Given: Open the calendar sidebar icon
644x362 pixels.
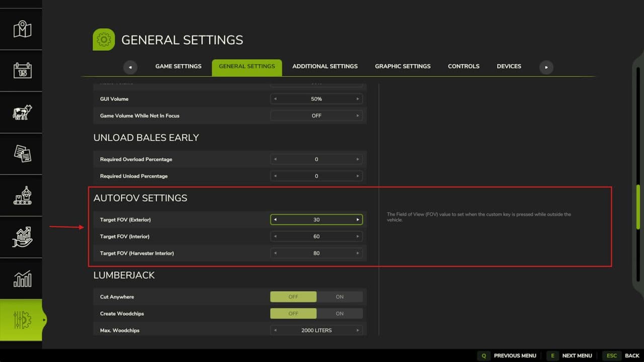Looking at the screenshot, I should pos(22,70).
